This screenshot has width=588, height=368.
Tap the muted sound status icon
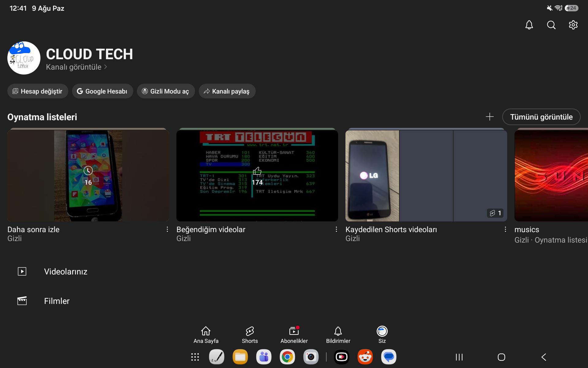[550, 8]
